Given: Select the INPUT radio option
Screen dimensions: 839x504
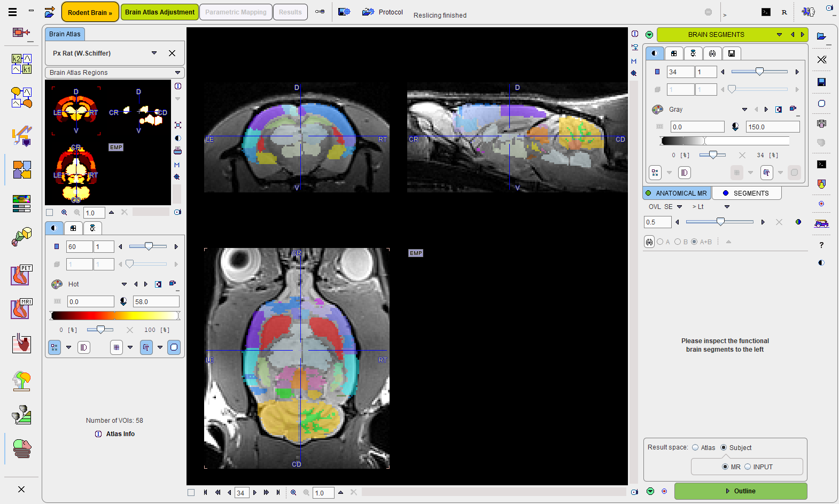Looking at the screenshot, I should click(748, 467).
